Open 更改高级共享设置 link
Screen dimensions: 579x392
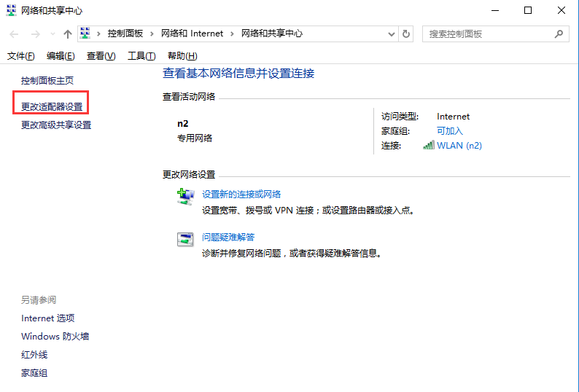click(x=56, y=125)
